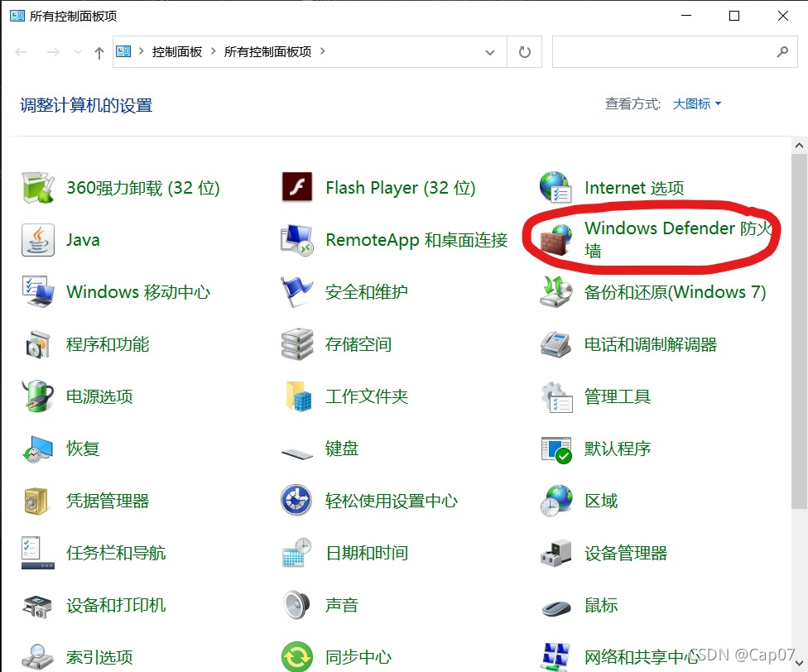Image resolution: width=808 pixels, height=672 pixels.
Task: Open the 声音 speaker icon
Action: tap(297, 604)
